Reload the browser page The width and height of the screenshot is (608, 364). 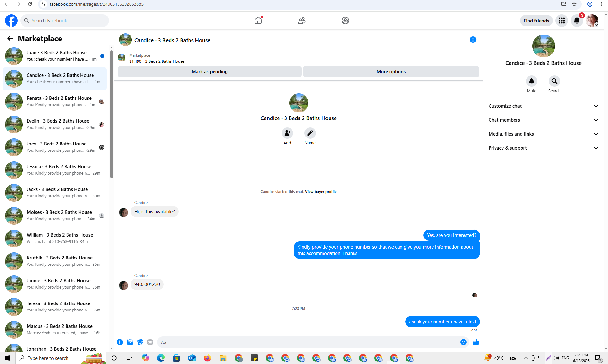click(x=30, y=4)
